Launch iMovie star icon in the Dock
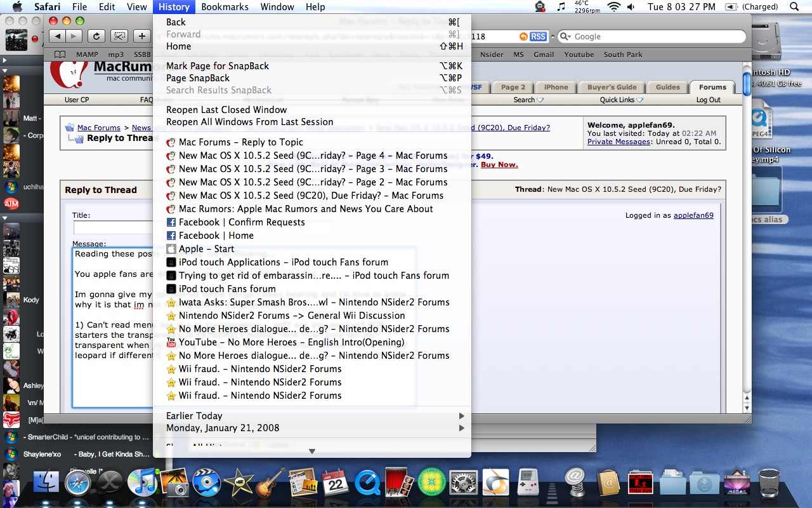This screenshot has height=508, width=812. tap(239, 483)
